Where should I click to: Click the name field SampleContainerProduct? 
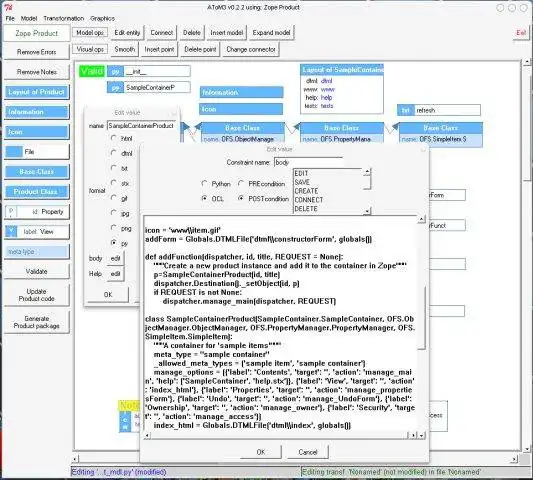(142, 125)
